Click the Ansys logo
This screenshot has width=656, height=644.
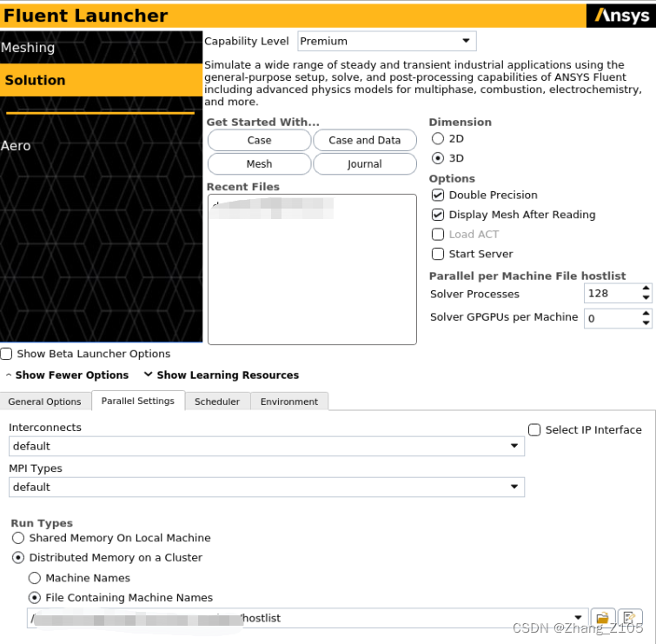(x=621, y=16)
